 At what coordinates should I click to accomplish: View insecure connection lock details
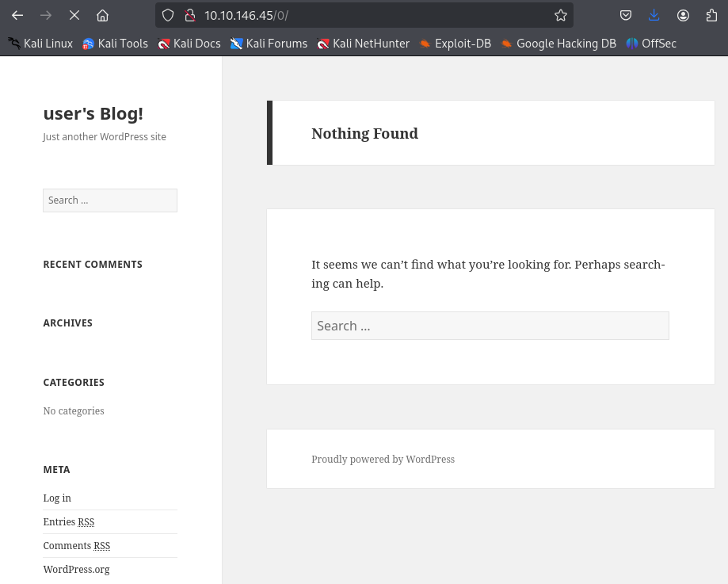point(190,15)
